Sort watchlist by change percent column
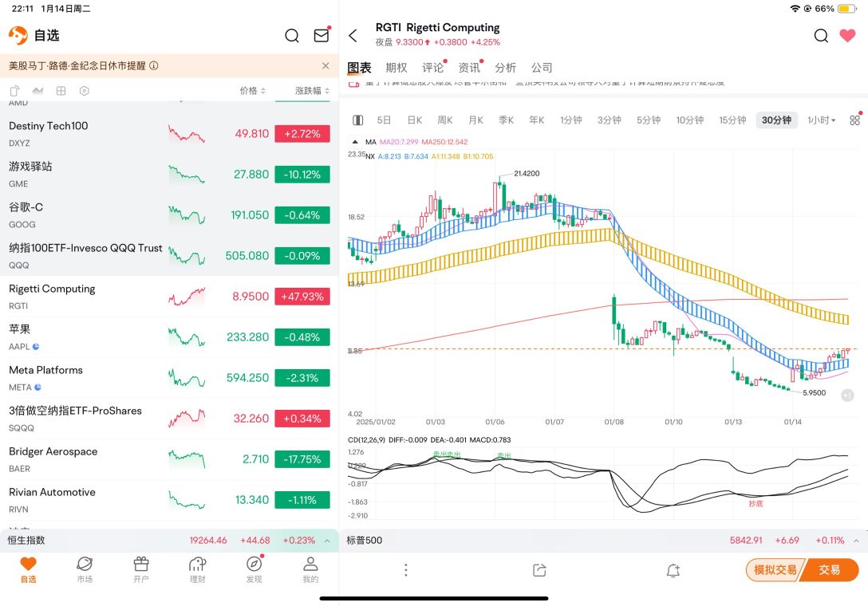Screen dimensions: 868x606 (x=312, y=91)
